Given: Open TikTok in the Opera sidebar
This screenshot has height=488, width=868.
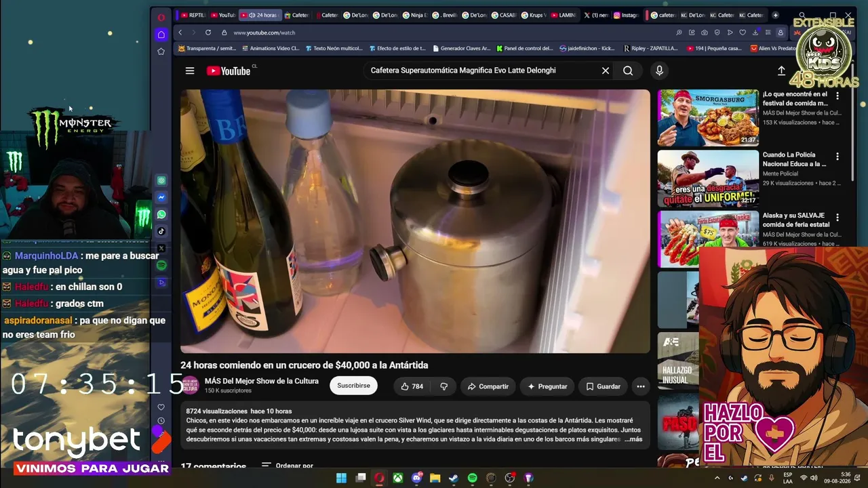Looking at the screenshot, I should [x=161, y=231].
